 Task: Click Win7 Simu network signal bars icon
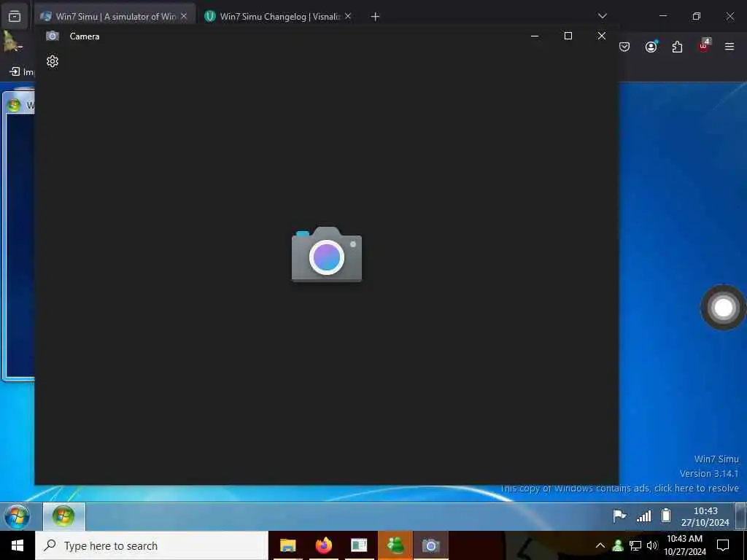click(x=643, y=516)
